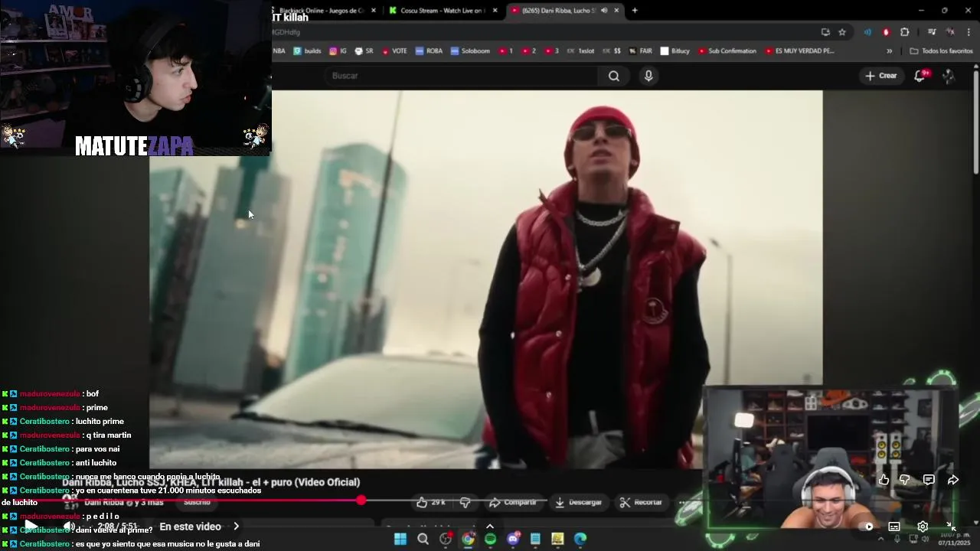Open comments with the overlay chat icon
The width and height of the screenshot is (980, 551).
(929, 480)
